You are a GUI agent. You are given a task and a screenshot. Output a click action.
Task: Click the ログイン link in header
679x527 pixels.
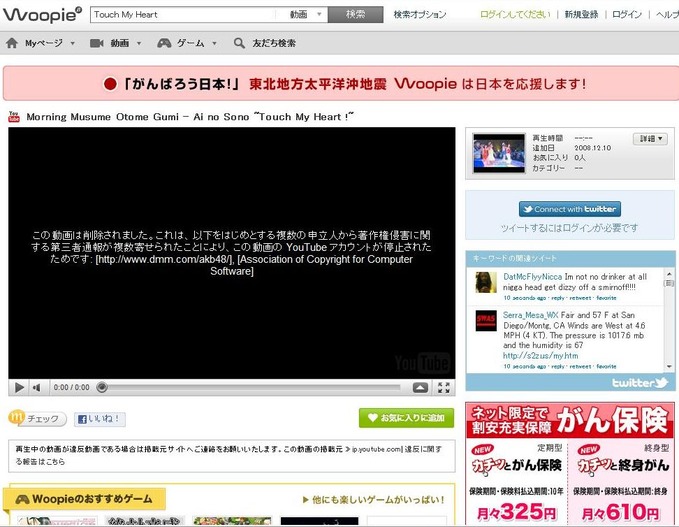coord(627,14)
